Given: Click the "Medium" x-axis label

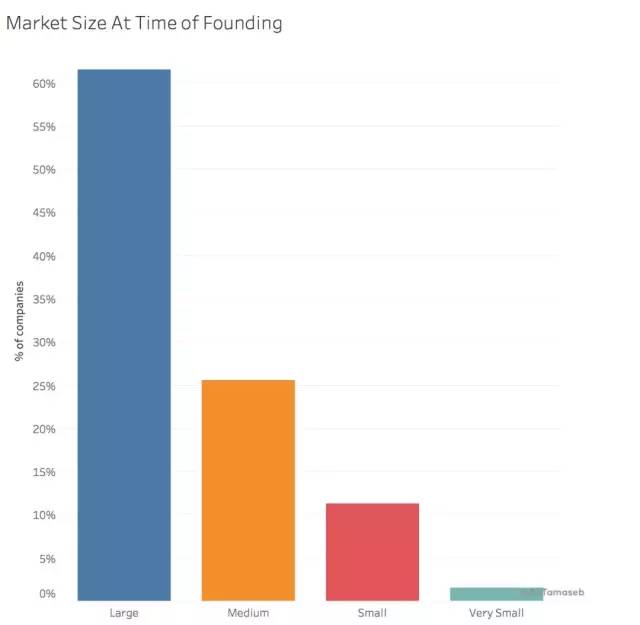Looking at the screenshot, I should click(x=248, y=612).
